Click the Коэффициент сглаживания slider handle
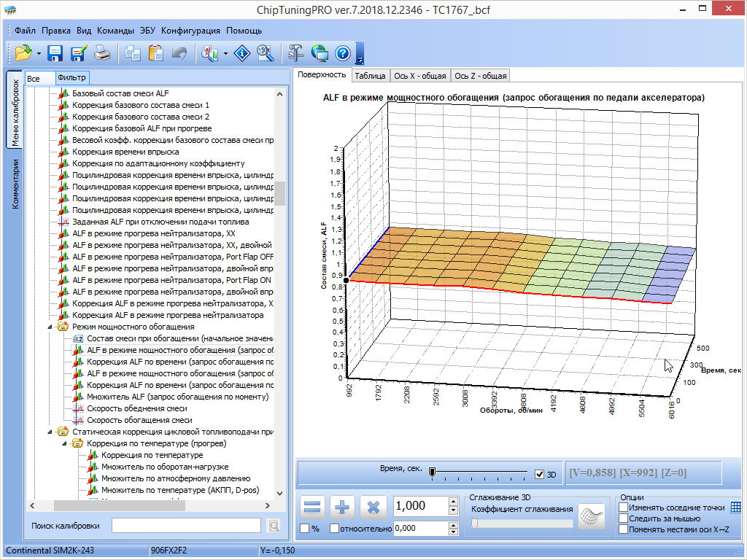This screenshot has width=747, height=560. 474,524
